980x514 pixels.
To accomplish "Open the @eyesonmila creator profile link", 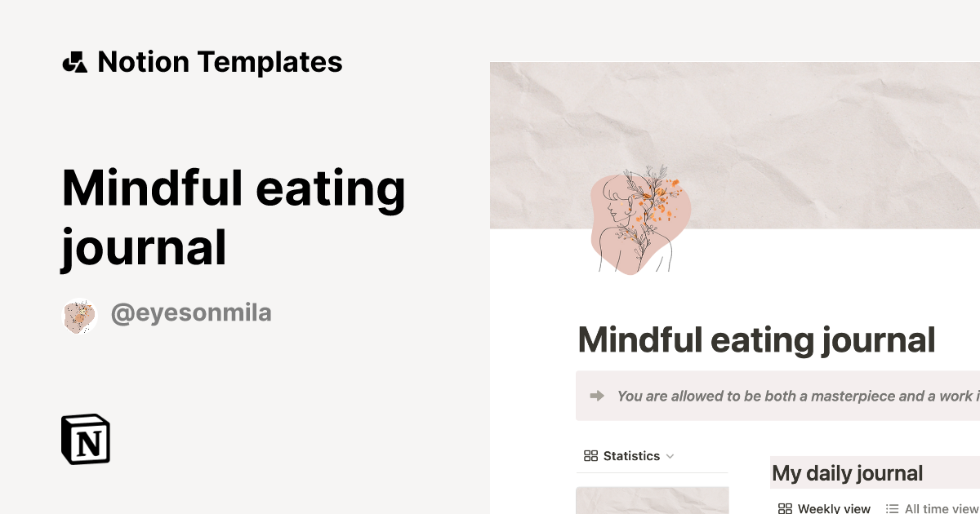I will pos(190,312).
